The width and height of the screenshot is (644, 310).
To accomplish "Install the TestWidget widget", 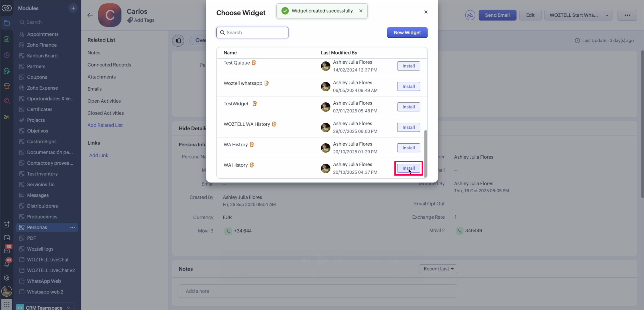I will coord(408,107).
